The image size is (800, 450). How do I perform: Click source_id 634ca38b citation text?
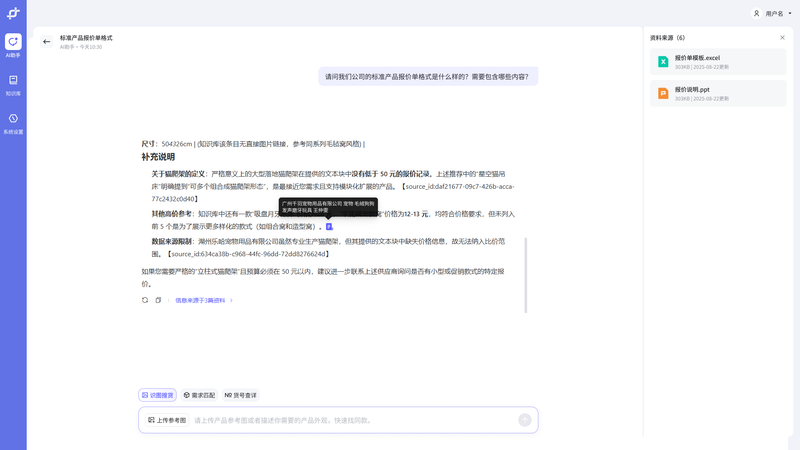click(x=248, y=254)
